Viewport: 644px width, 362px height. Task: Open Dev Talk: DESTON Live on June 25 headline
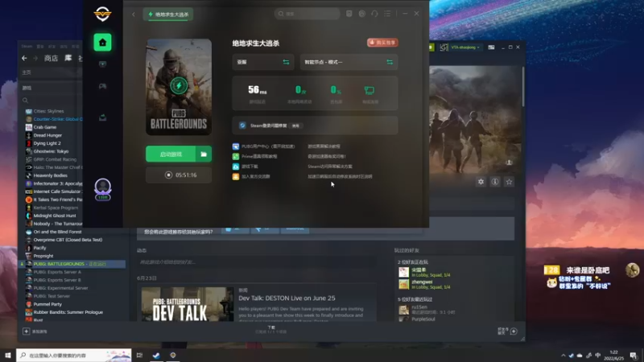[x=287, y=298]
